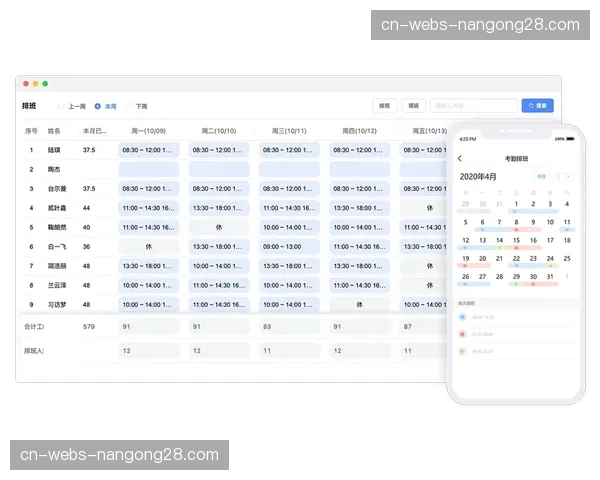
Task: Click the red shift legend icon
Action: click(x=462, y=333)
